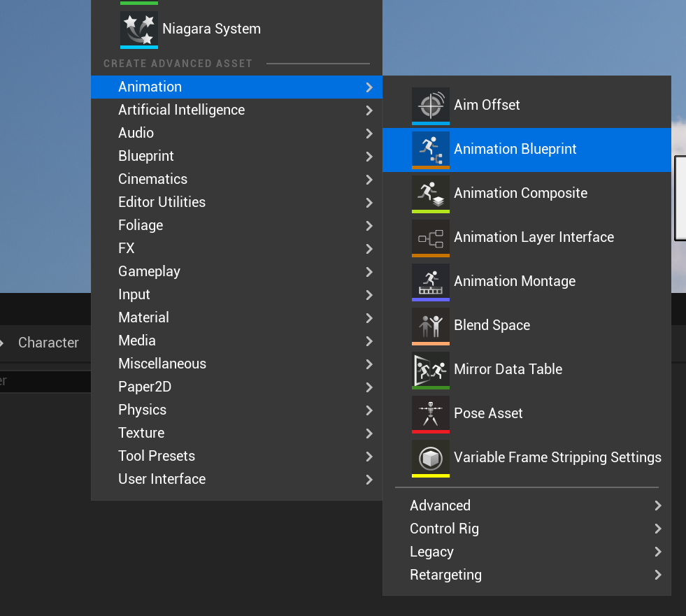The width and height of the screenshot is (686, 616).
Task: Open the User Interface category
Action: 236,479
